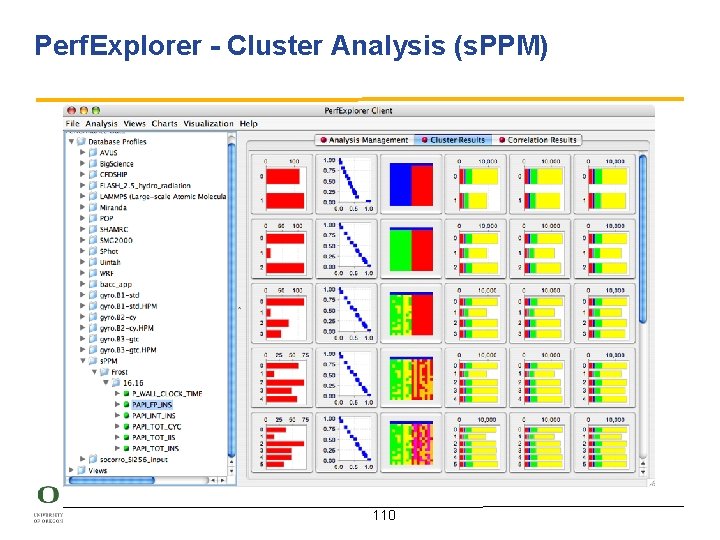Screen dimensions: 720x540
Task: Open the five-cluster green orange cluster map
Action: coord(411,378)
